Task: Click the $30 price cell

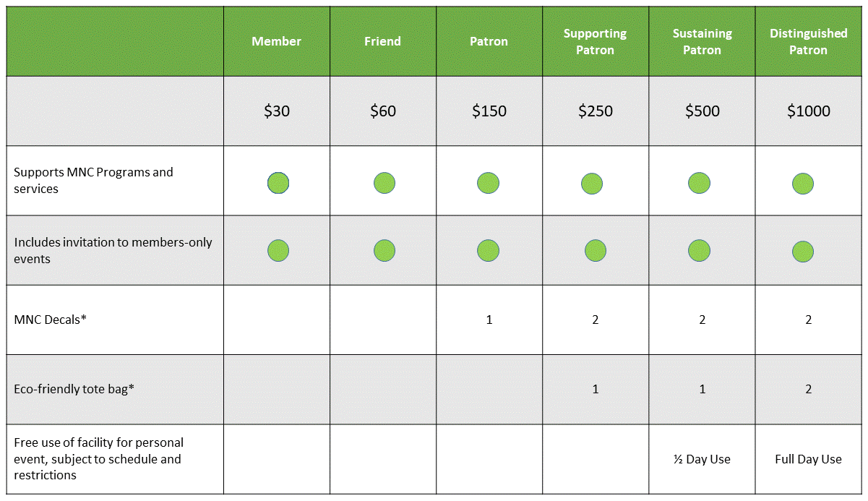Action: coord(276,111)
